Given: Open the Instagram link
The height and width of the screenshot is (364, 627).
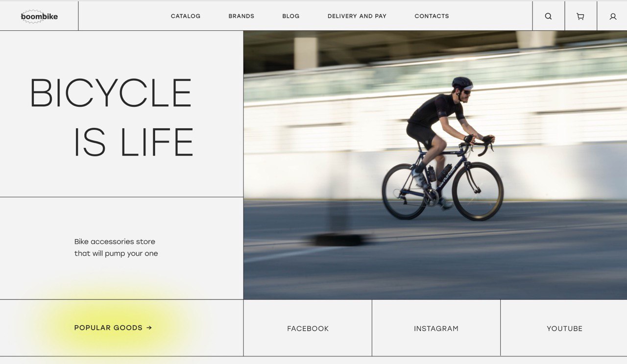Looking at the screenshot, I should pyautogui.click(x=436, y=329).
